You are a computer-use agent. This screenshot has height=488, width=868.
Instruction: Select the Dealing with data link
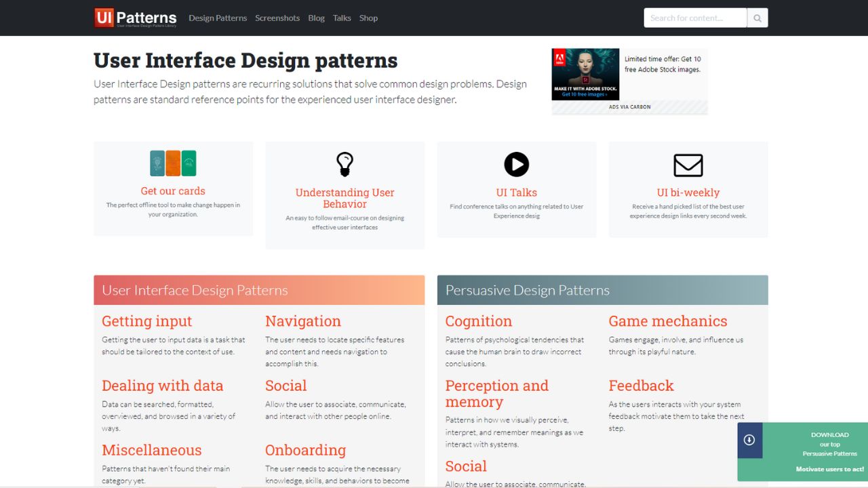click(x=163, y=386)
